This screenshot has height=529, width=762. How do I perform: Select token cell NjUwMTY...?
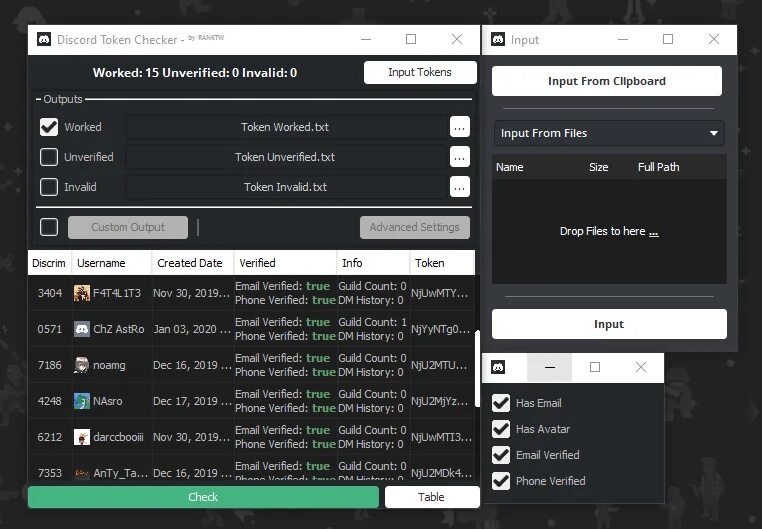pyautogui.click(x=440, y=293)
